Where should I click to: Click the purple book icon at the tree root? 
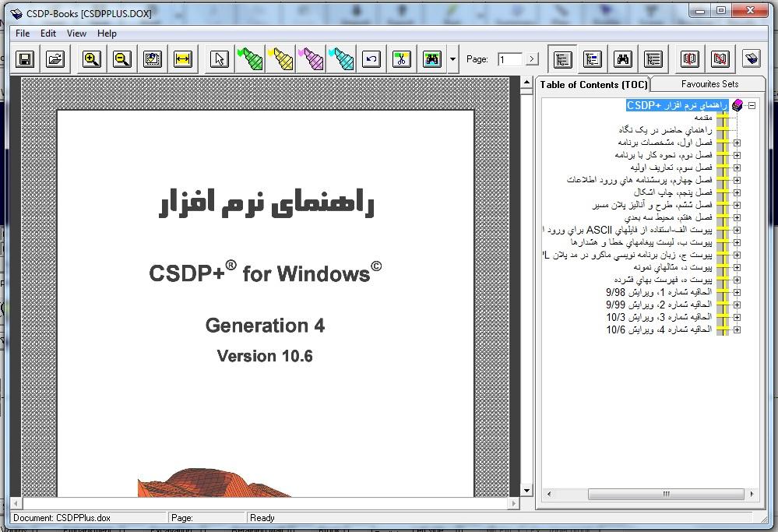tap(738, 105)
